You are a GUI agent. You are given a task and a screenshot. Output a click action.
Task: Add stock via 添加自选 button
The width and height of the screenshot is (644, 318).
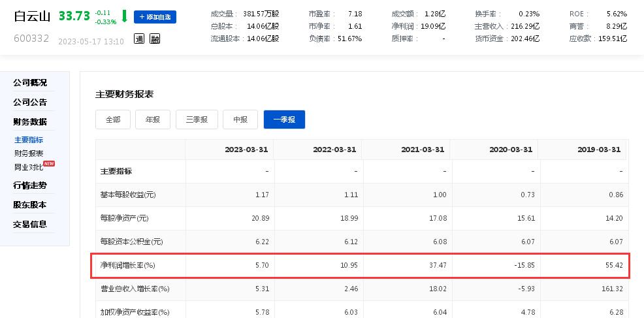155,17
